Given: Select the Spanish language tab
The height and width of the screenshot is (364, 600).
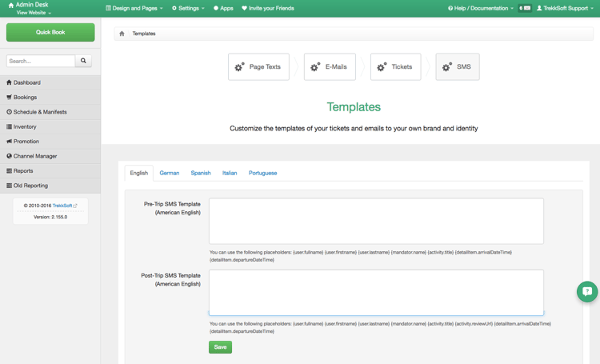Looking at the screenshot, I should 201,173.
